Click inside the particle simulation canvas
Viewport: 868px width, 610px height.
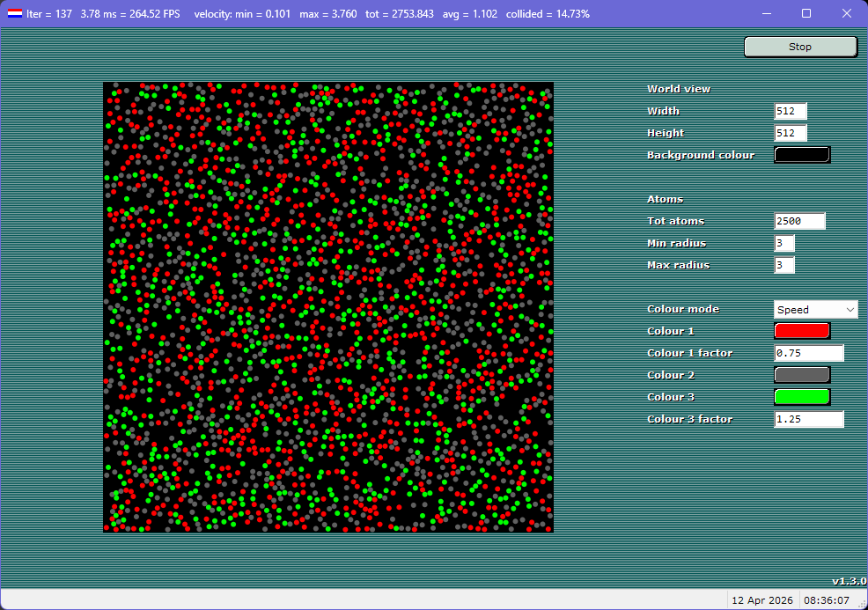click(328, 306)
